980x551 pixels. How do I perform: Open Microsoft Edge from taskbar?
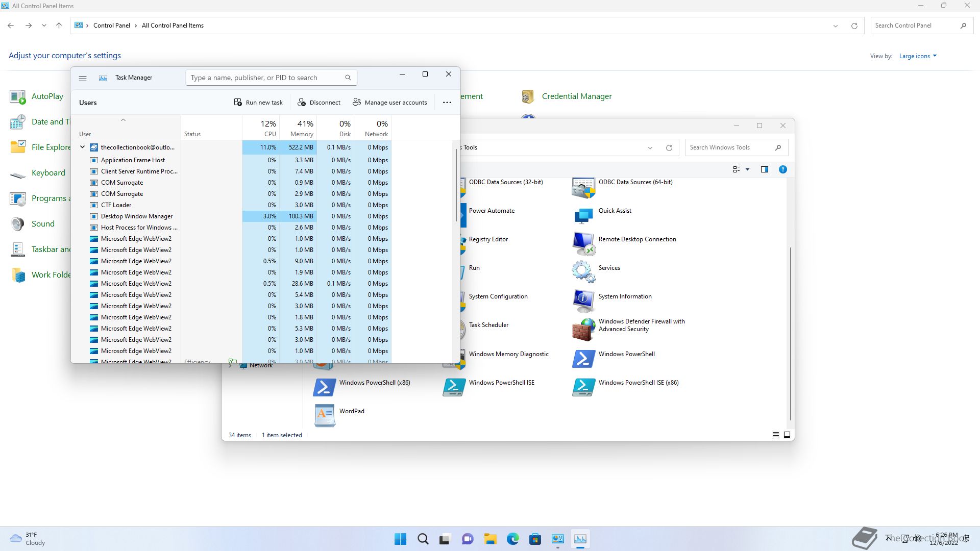513,539
